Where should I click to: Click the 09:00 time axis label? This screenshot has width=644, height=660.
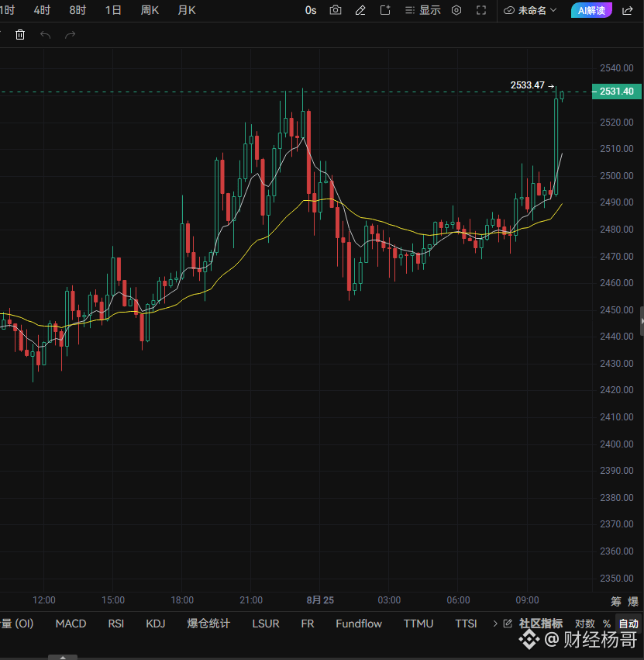(x=527, y=600)
